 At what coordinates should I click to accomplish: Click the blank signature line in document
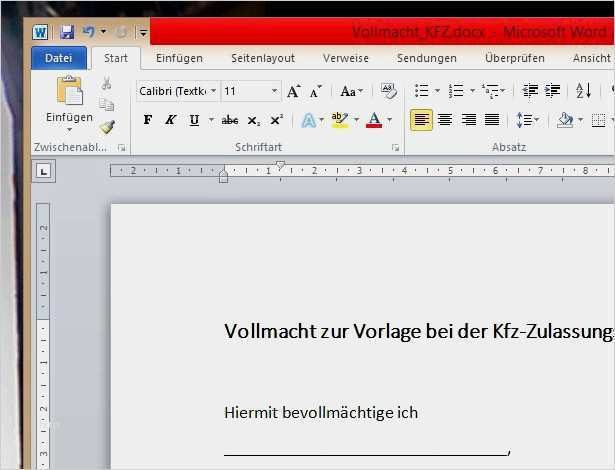366,454
